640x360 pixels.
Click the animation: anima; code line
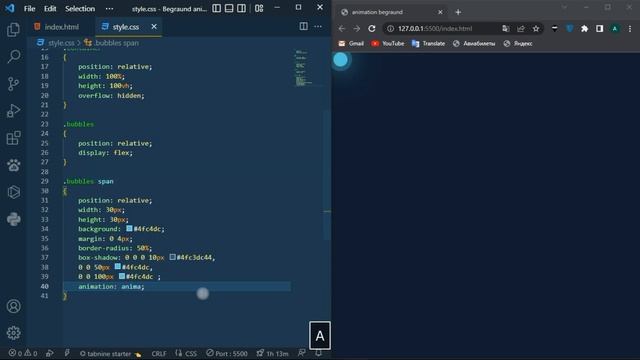click(x=111, y=287)
